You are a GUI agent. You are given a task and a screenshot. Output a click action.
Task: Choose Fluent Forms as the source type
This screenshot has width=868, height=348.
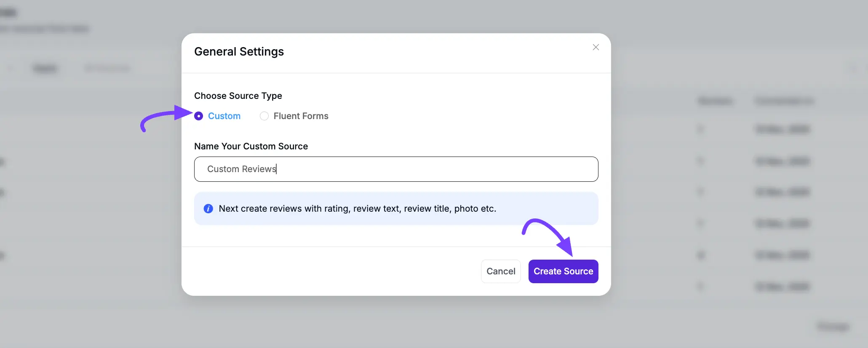coord(264,116)
